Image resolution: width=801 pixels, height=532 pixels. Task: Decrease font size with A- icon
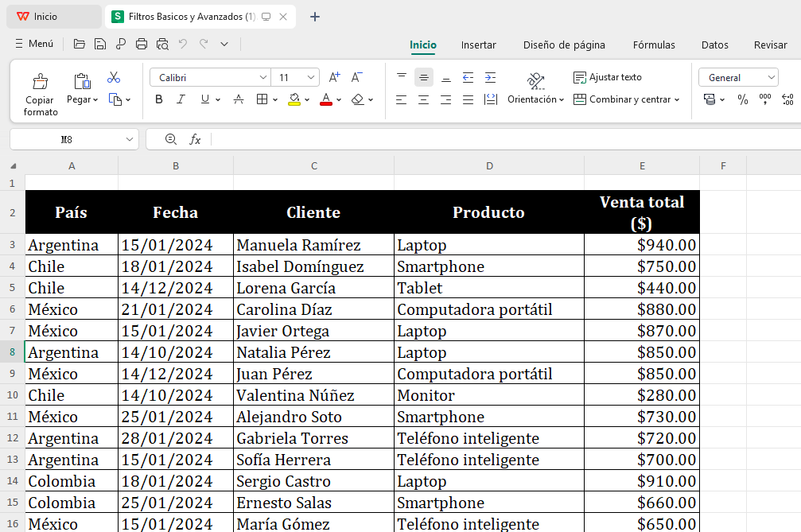click(x=356, y=77)
